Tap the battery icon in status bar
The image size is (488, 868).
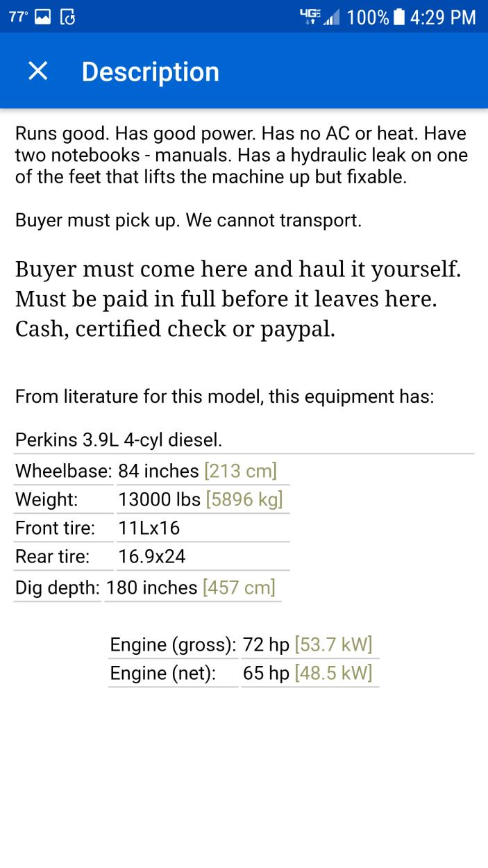399,17
